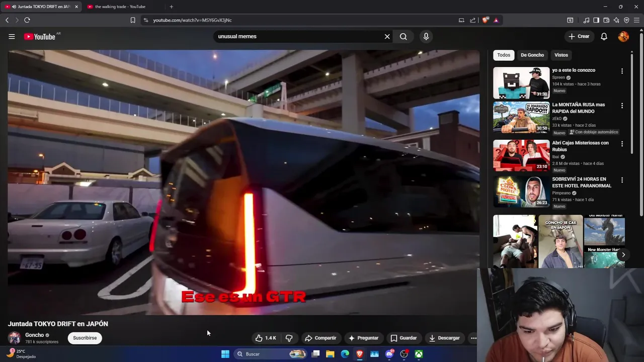Open a new browser tab
644x362 pixels.
[x=171, y=7]
